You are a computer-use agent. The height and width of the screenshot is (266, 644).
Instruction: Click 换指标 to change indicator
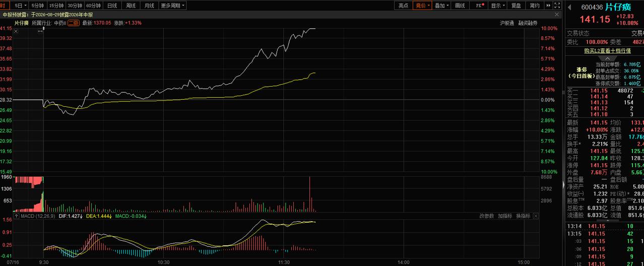(x=523, y=216)
